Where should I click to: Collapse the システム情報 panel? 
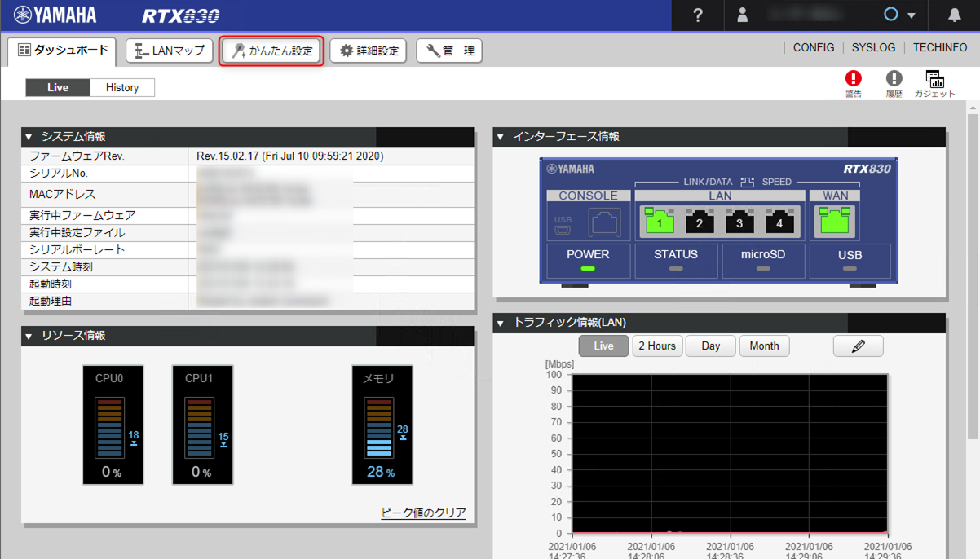point(29,137)
